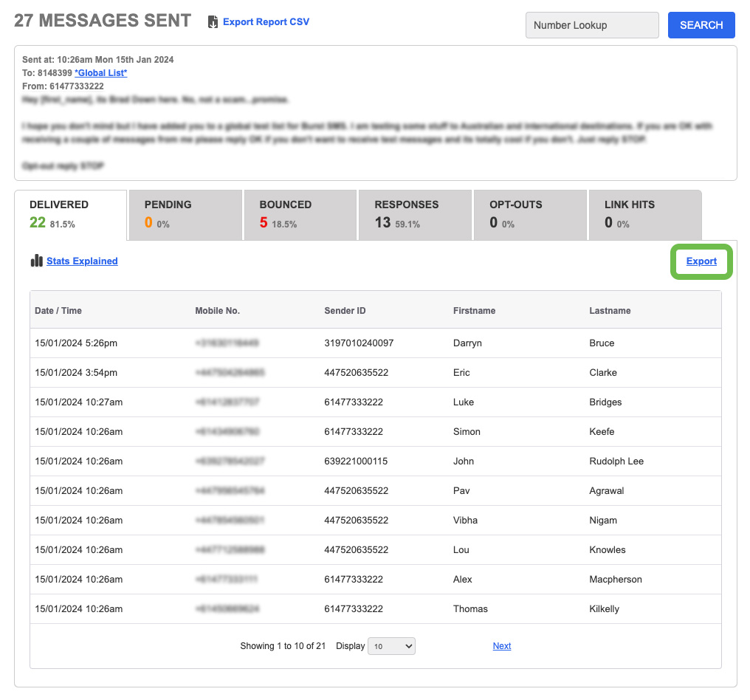The image size is (750, 700).
Task: Click the Date / Time column header
Action: coord(58,311)
